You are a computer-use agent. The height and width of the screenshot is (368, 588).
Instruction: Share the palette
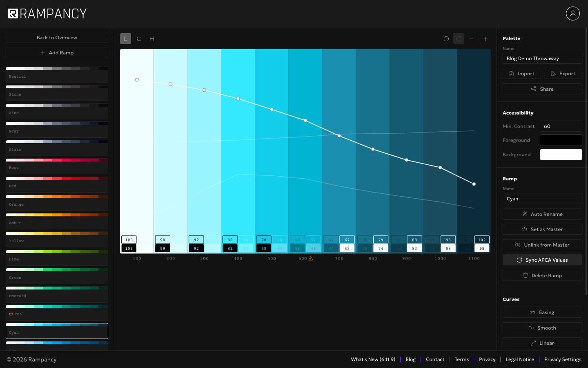[x=542, y=89]
